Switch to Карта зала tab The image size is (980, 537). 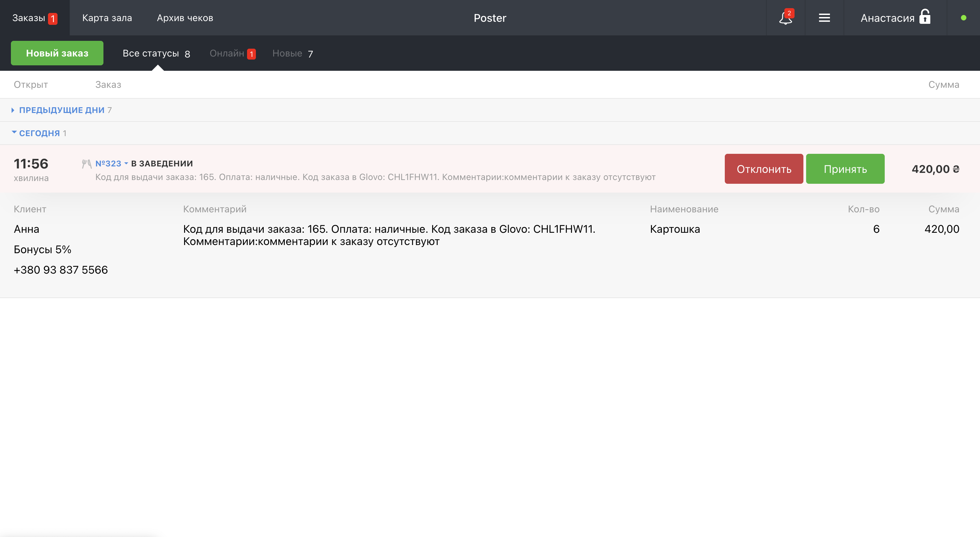click(x=107, y=18)
